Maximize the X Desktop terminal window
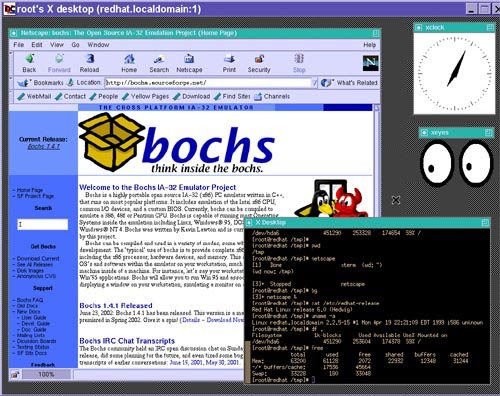 [485, 223]
